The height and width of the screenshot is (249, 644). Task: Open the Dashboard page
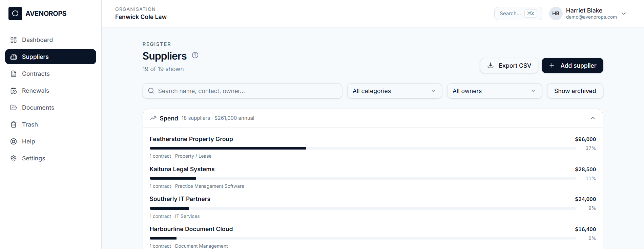pos(50,40)
